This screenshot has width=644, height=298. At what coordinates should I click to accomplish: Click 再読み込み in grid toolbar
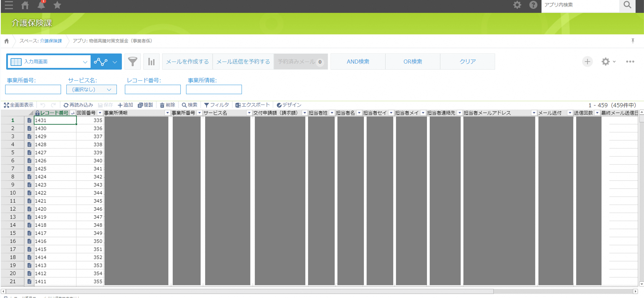coord(78,105)
